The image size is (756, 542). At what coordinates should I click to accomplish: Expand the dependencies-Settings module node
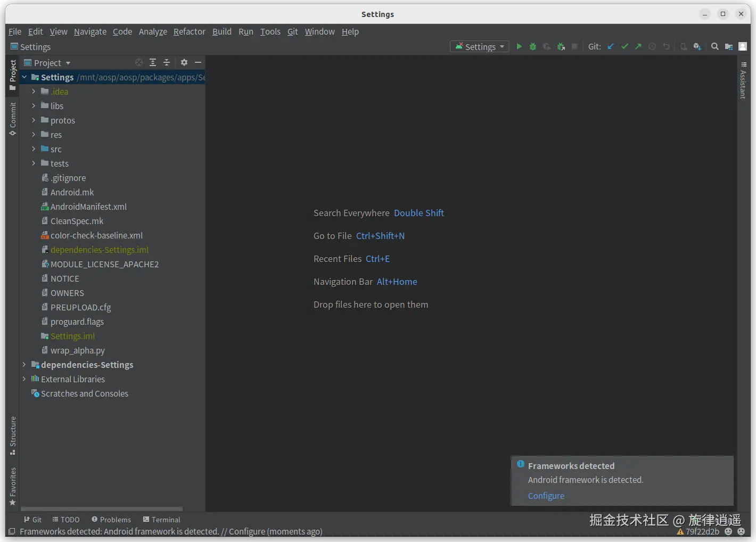point(24,365)
